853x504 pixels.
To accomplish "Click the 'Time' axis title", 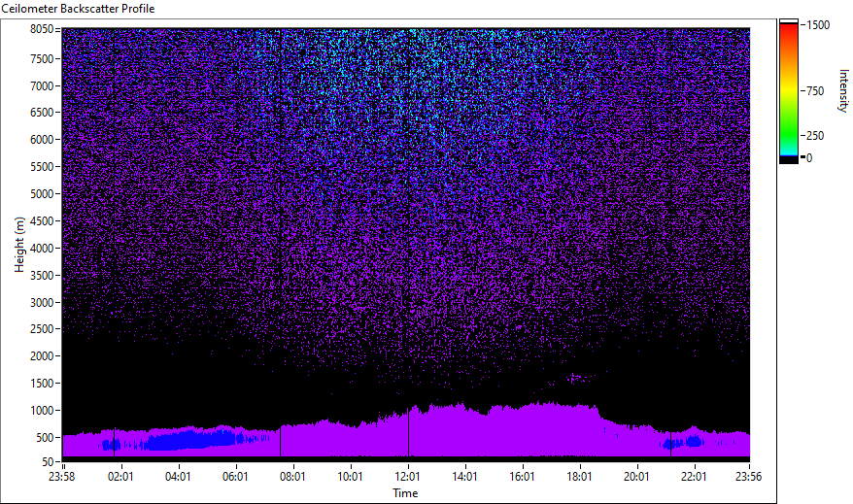I will [405, 493].
